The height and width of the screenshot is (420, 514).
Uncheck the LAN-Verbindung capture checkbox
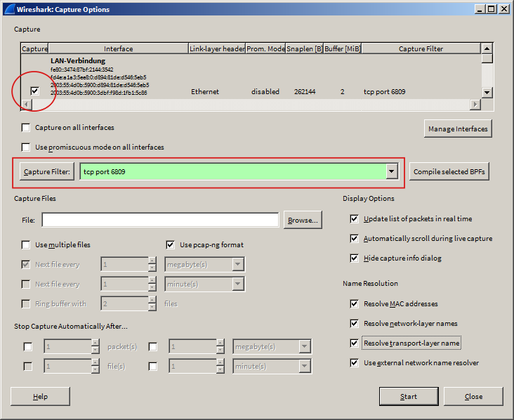[34, 91]
